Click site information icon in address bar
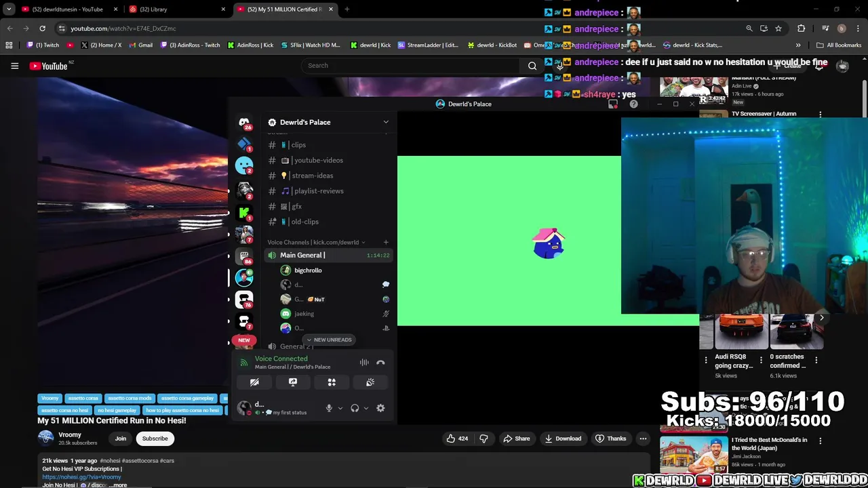The image size is (868, 488). point(62,28)
